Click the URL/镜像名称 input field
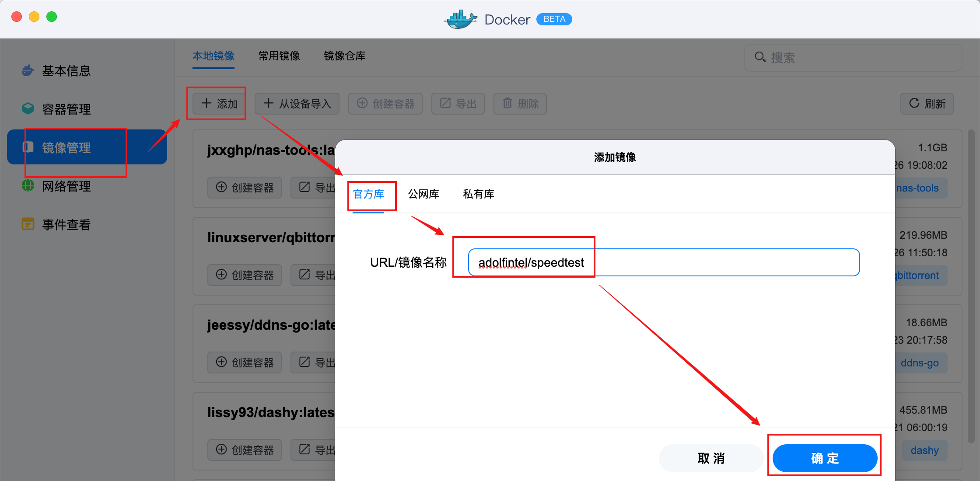 pyautogui.click(x=664, y=262)
